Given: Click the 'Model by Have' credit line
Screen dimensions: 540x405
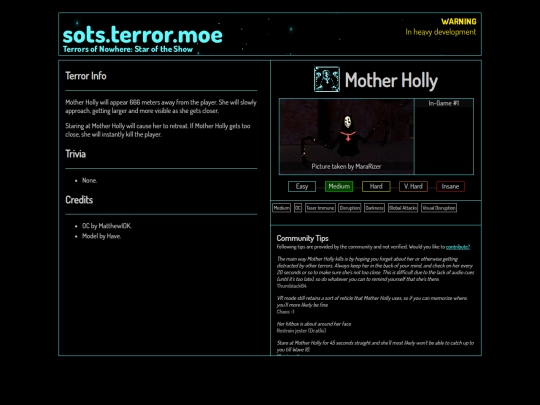Looking at the screenshot, I should click(101, 236).
